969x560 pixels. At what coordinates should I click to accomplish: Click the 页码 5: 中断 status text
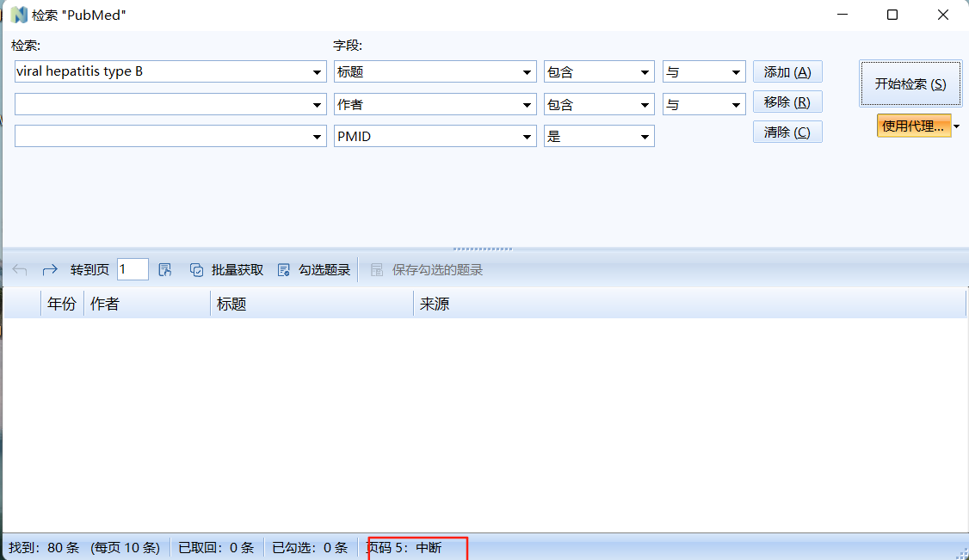[404, 548]
